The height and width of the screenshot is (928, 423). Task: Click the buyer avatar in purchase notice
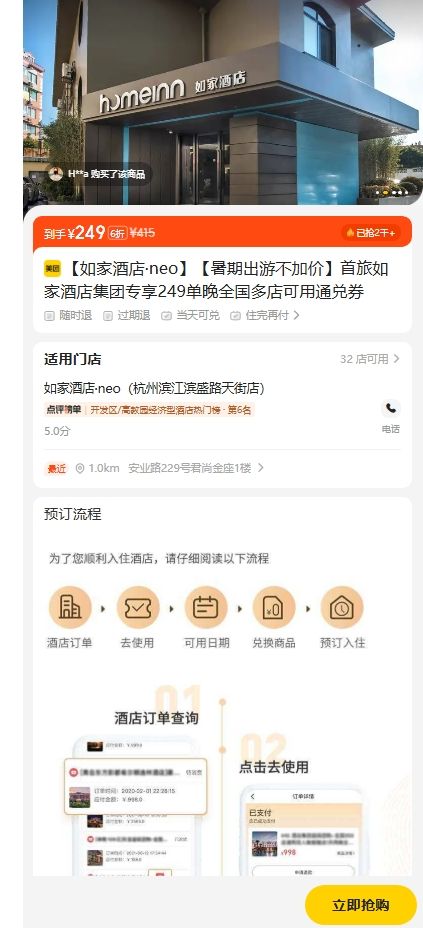[56, 174]
